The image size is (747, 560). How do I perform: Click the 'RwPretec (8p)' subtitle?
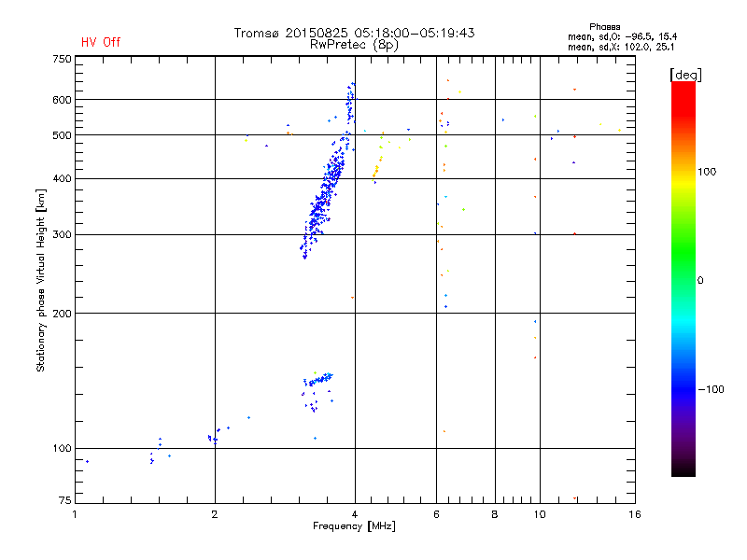(354, 45)
